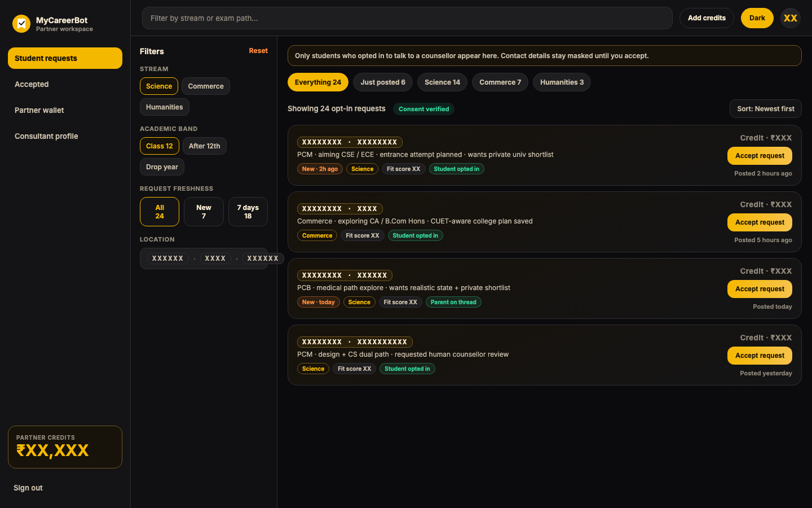812x508 pixels.
Task: Click Sign out
Action: pyautogui.click(x=28, y=488)
